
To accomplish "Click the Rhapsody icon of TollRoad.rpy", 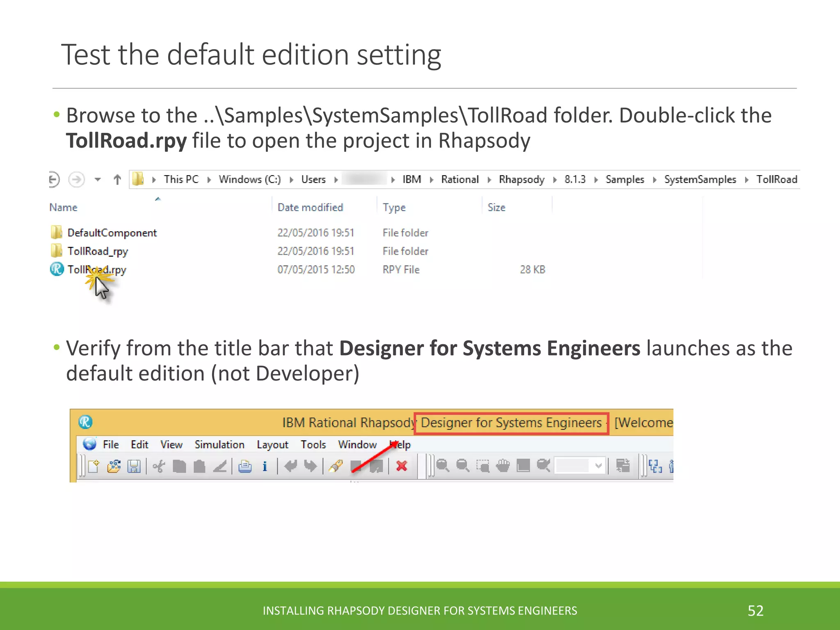I will click(57, 269).
